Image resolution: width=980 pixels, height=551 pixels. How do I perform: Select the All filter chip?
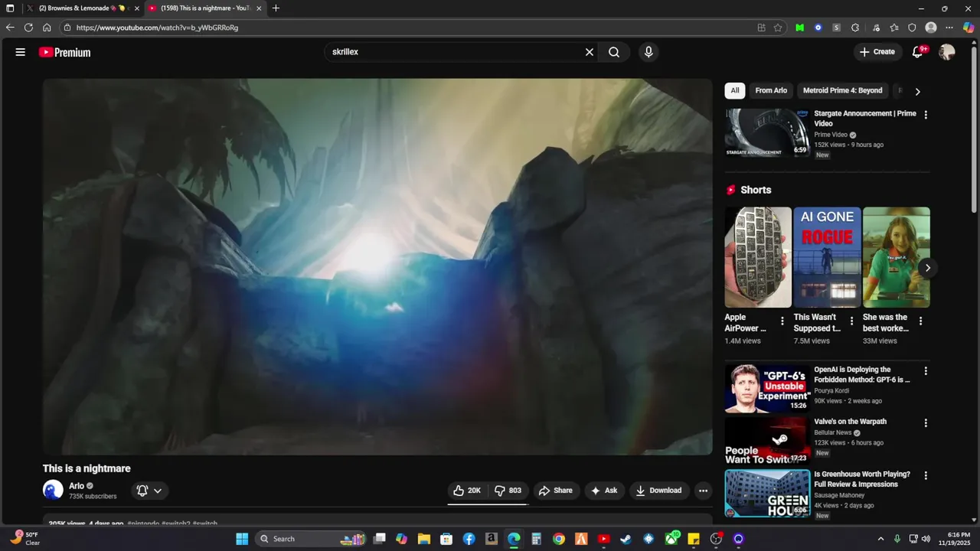coord(735,90)
